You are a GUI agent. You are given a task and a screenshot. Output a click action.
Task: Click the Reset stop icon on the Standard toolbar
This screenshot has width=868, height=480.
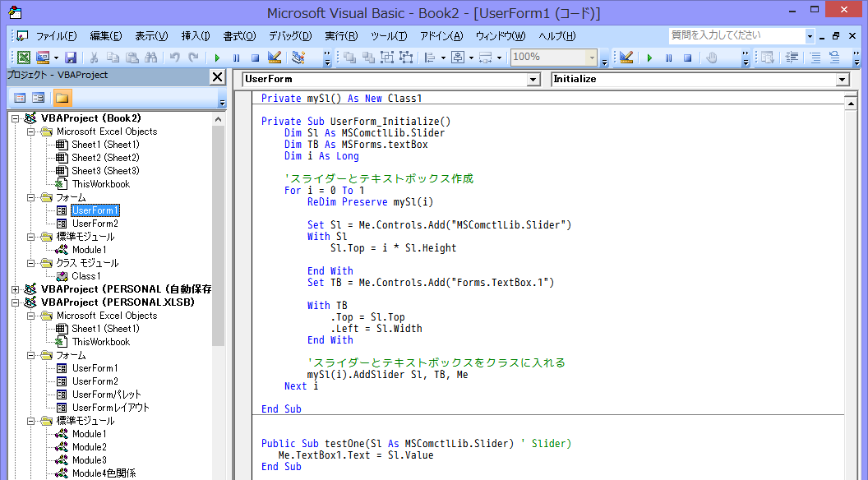pos(255,58)
